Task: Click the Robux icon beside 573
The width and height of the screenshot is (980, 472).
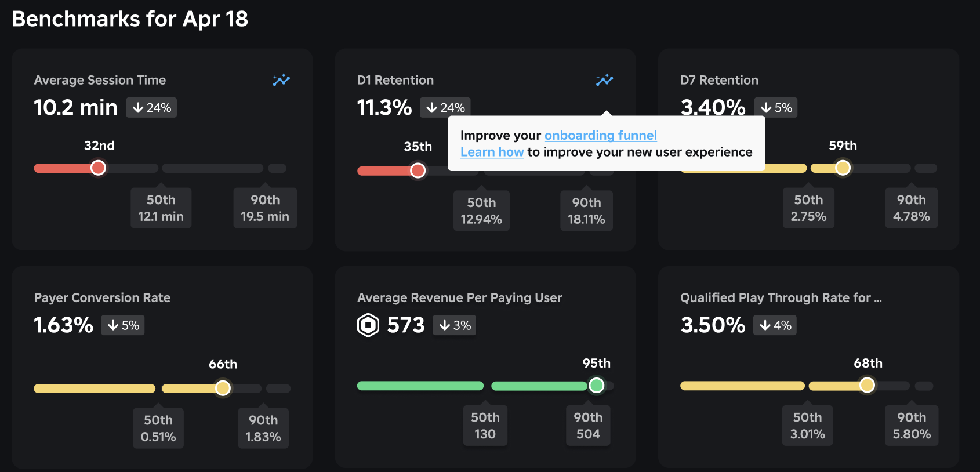Action: click(x=368, y=325)
